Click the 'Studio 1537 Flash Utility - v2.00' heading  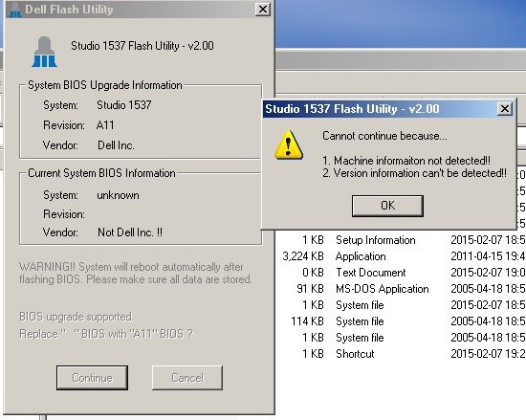click(x=142, y=46)
